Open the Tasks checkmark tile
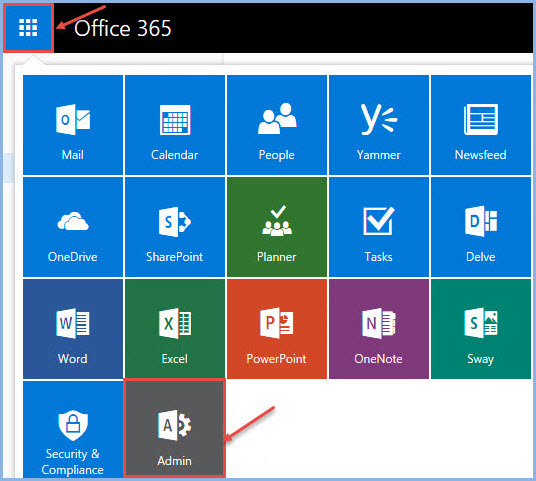 (379, 227)
